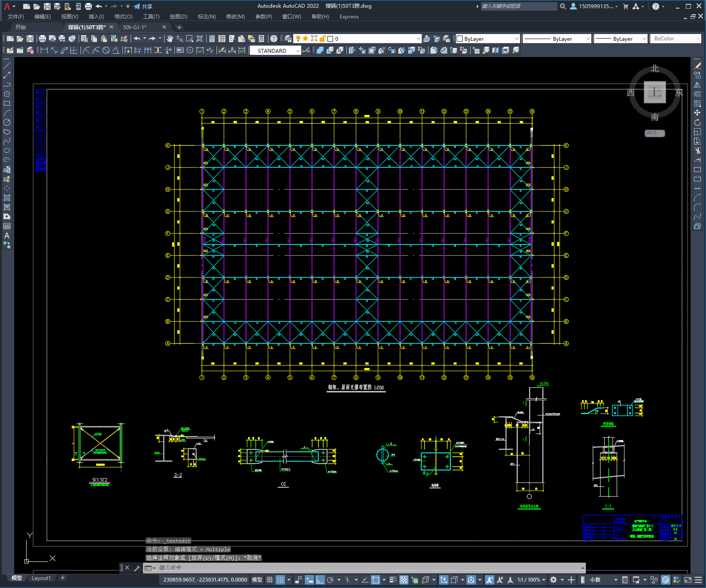Select the Line draw tool
This screenshot has height=588, width=706.
pos(7,66)
